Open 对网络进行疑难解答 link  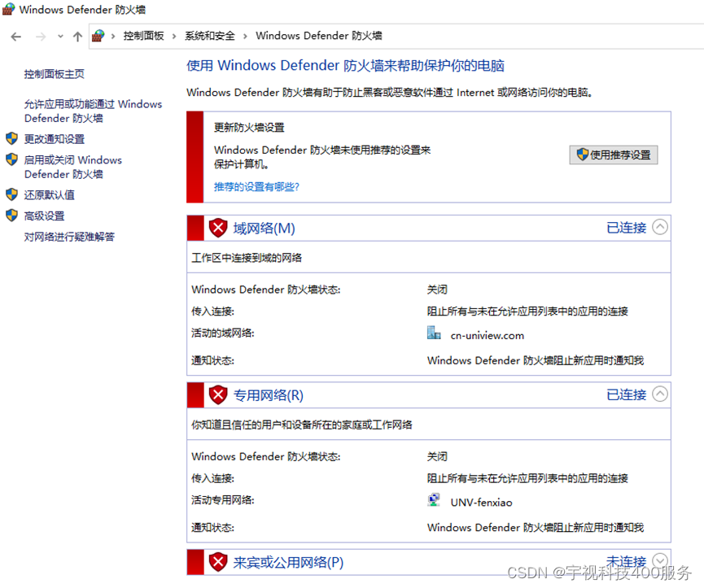[x=69, y=237]
